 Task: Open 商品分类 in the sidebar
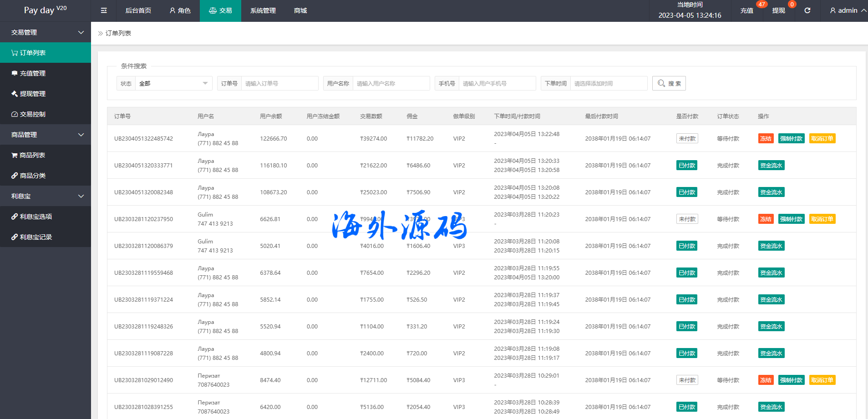tap(46, 176)
